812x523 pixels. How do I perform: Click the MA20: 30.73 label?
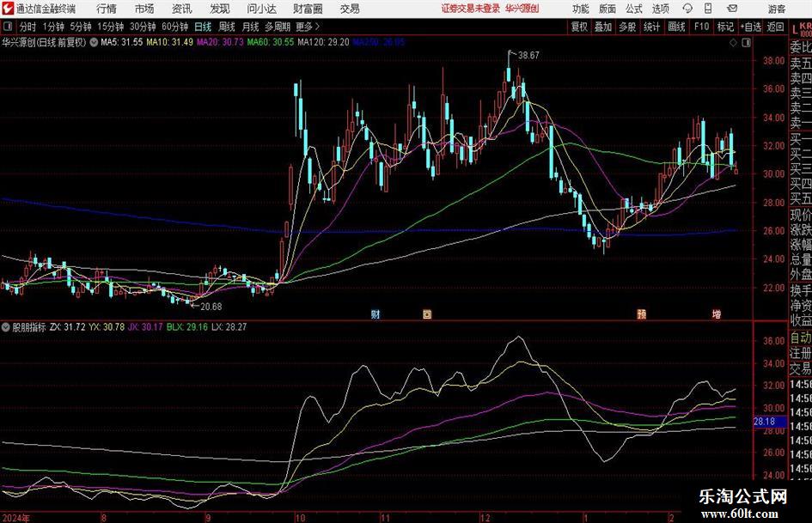tap(220, 42)
